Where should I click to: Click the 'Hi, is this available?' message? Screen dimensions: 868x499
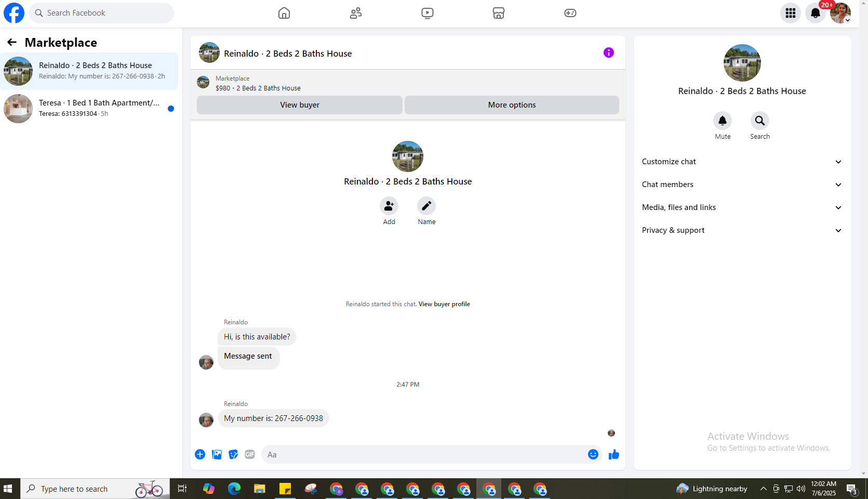tap(257, 337)
